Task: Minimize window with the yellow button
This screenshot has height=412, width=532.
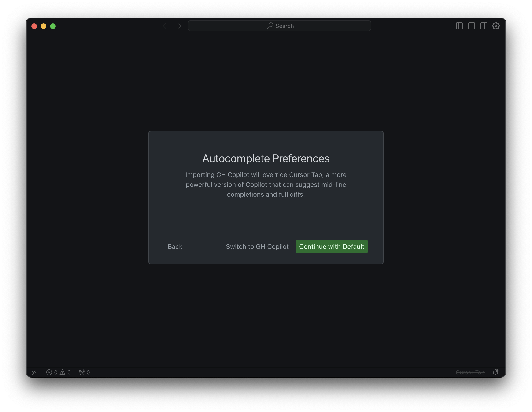Action: 44,26
